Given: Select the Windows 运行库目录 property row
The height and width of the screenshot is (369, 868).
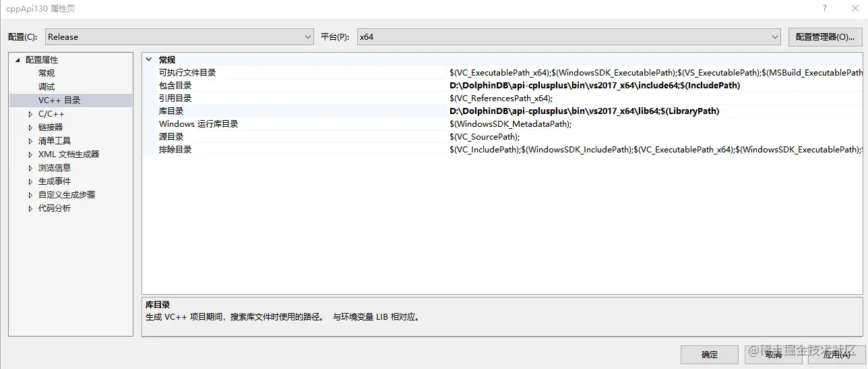Looking at the screenshot, I should pyautogui.click(x=502, y=124).
